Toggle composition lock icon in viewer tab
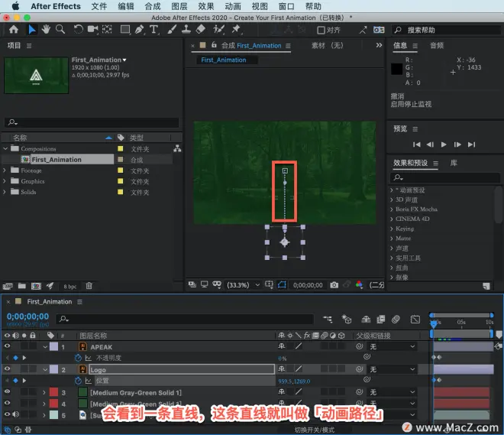This screenshot has height=435, width=504. (x=214, y=45)
